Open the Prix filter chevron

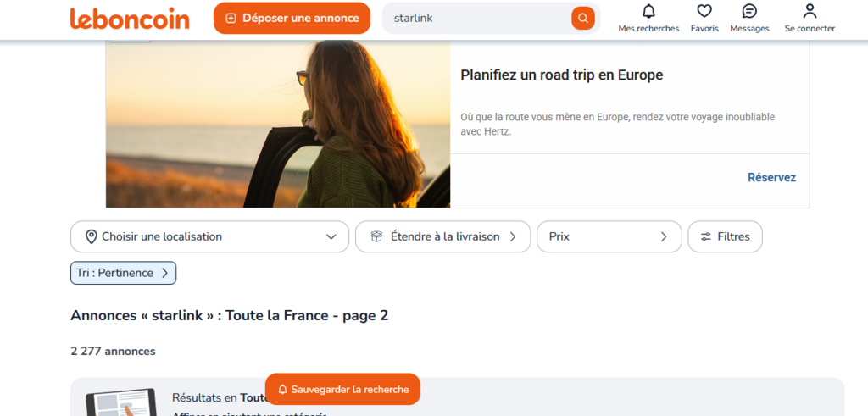coord(664,236)
